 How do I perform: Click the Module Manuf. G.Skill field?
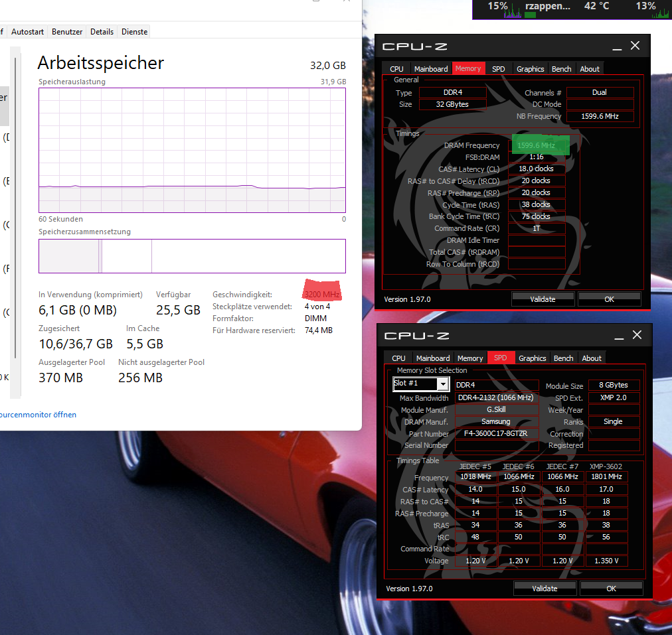tap(496, 410)
